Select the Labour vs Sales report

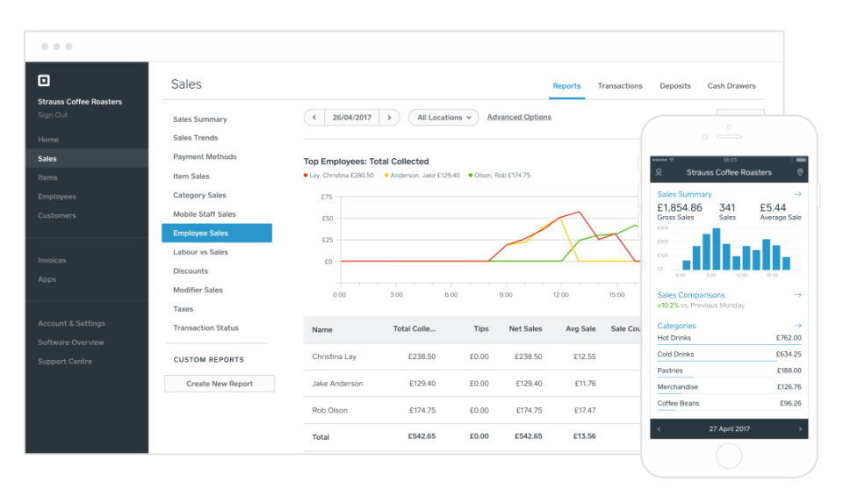200,252
